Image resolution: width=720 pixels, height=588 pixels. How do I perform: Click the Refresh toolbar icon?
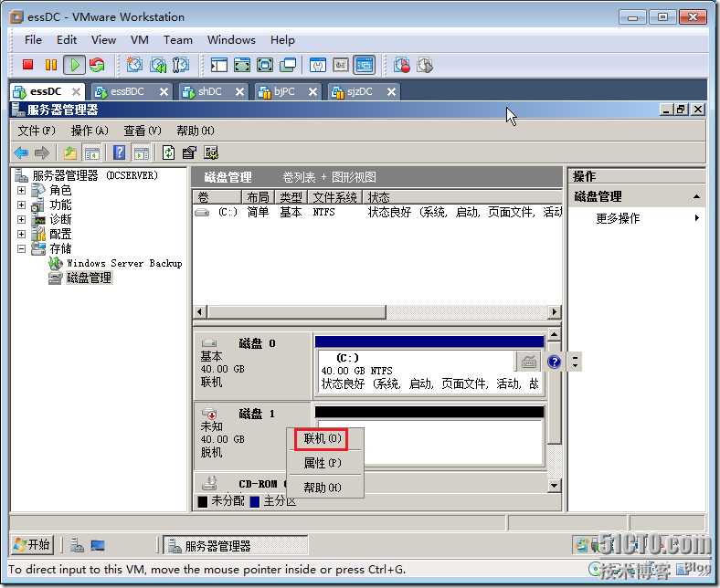(168, 152)
